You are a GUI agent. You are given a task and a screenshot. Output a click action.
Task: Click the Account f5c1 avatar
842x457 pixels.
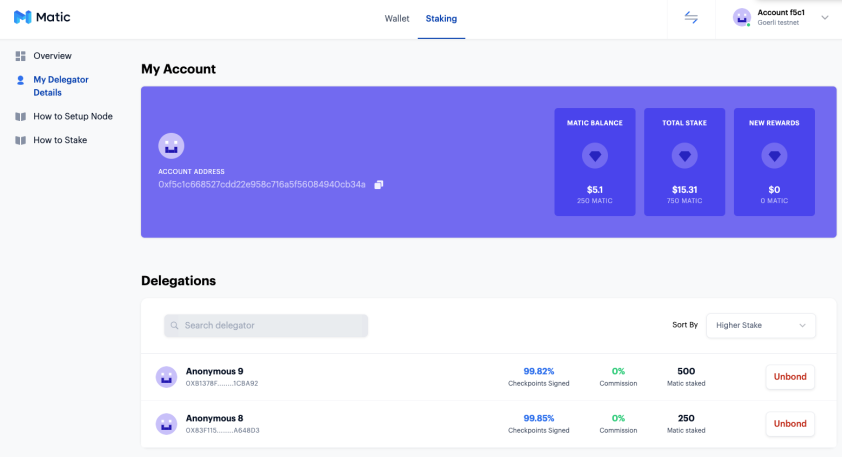pyautogui.click(x=742, y=17)
